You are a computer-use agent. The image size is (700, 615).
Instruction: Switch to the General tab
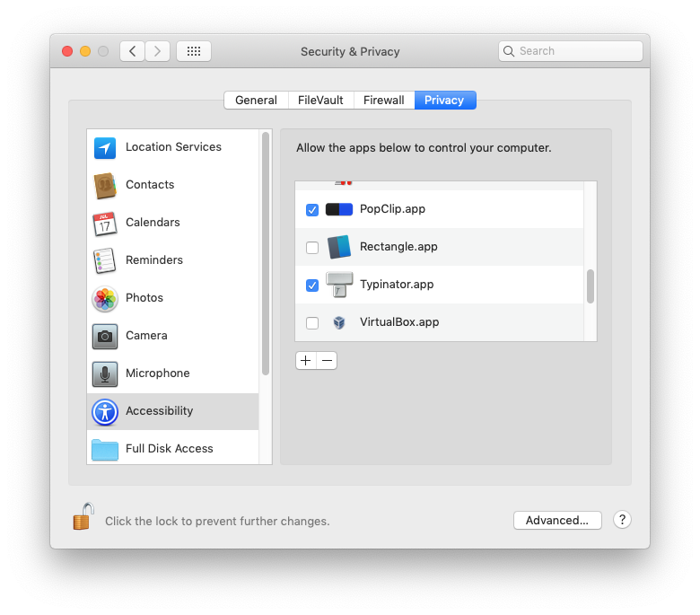point(257,100)
